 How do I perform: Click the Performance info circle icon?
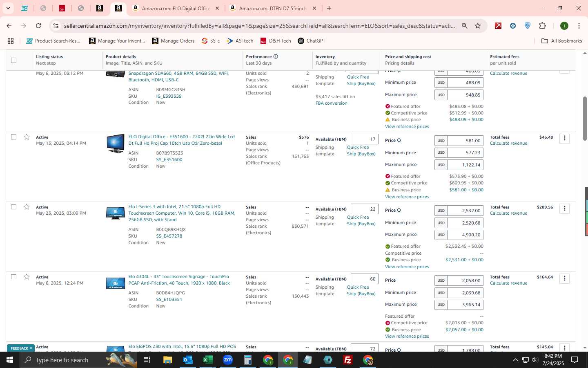point(276,56)
